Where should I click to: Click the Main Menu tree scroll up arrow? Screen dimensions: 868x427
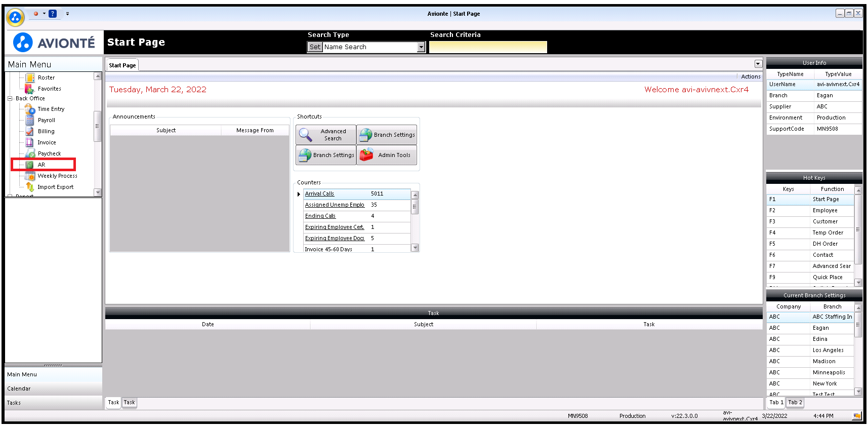(98, 76)
